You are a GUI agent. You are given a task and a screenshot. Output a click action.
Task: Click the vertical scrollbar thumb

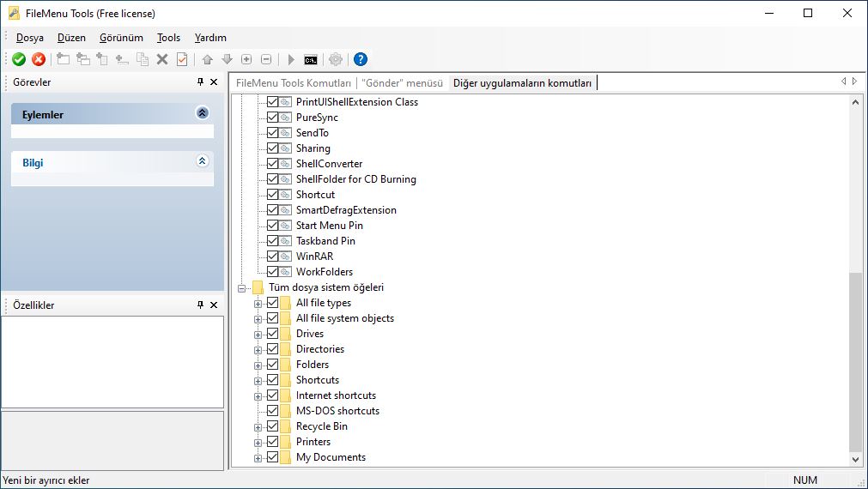tap(855, 362)
